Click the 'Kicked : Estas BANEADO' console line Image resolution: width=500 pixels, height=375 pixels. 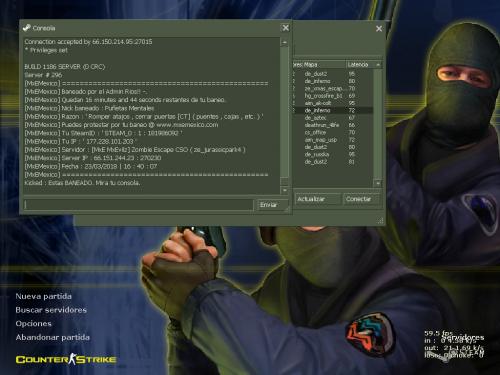pos(82,183)
